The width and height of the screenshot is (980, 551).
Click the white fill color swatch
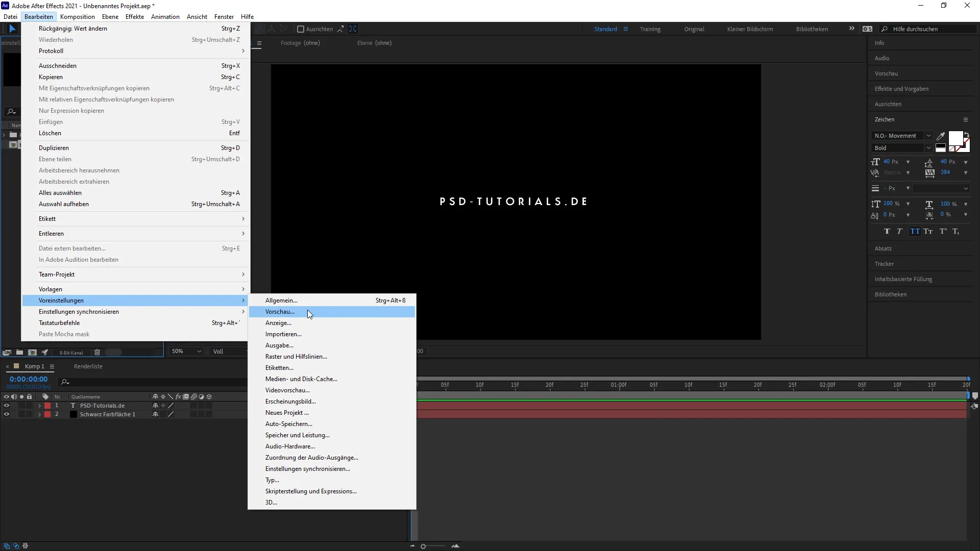click(x=955, y=138)
